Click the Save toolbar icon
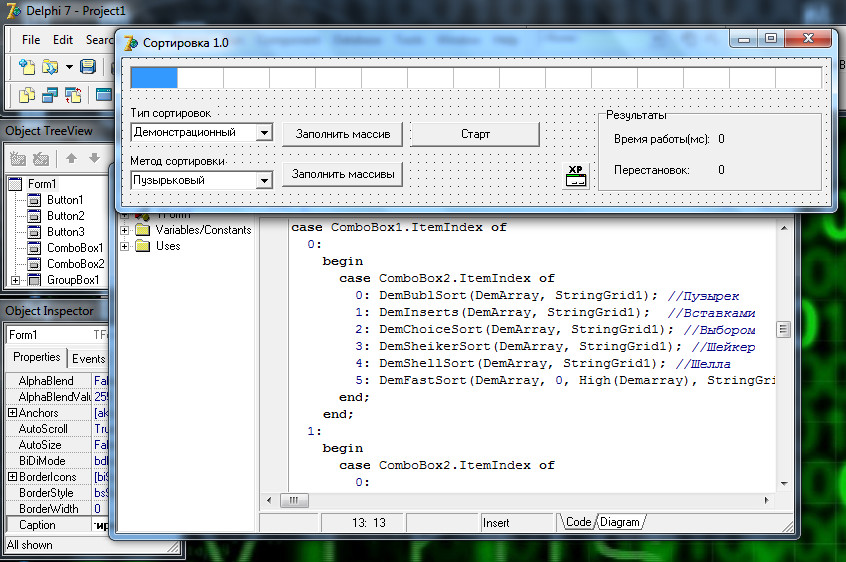The width and height of the screenshot is (846, 562). [88, 67]
